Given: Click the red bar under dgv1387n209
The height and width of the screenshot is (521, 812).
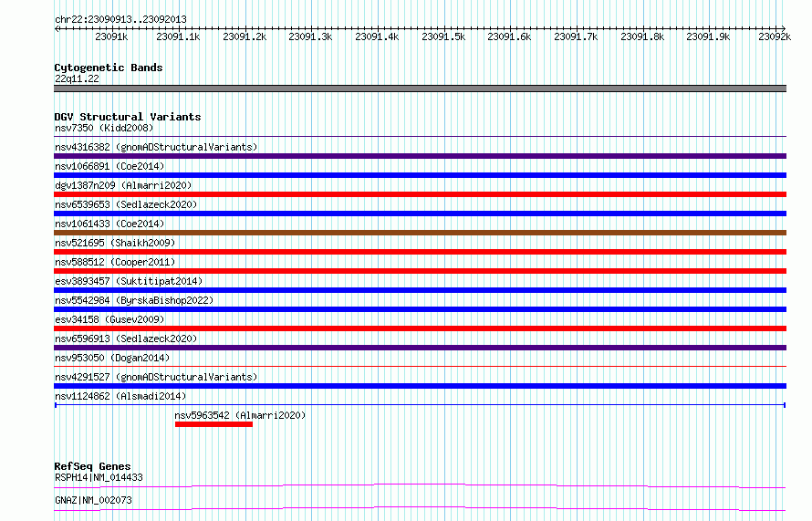Looking at the screenshot, I should [x=420, y=194].
